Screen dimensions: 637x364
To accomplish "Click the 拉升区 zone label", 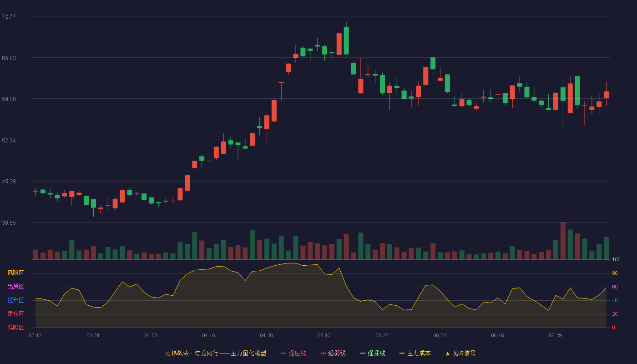I will (16, 300).
